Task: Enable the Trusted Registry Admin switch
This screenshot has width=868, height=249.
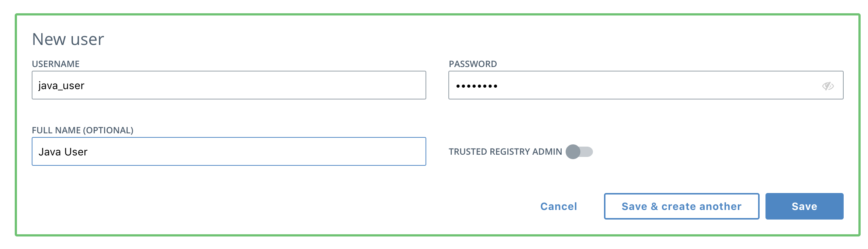Action: pos(579,152)
